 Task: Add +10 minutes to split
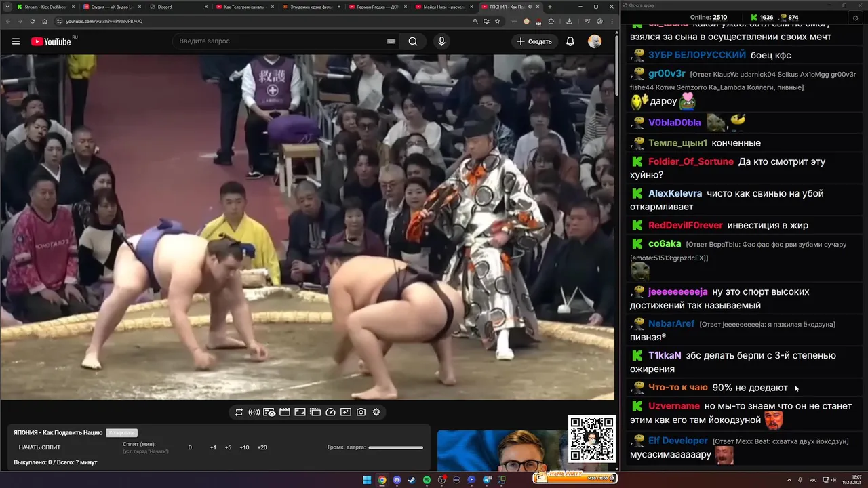click(x=244, y=447)
